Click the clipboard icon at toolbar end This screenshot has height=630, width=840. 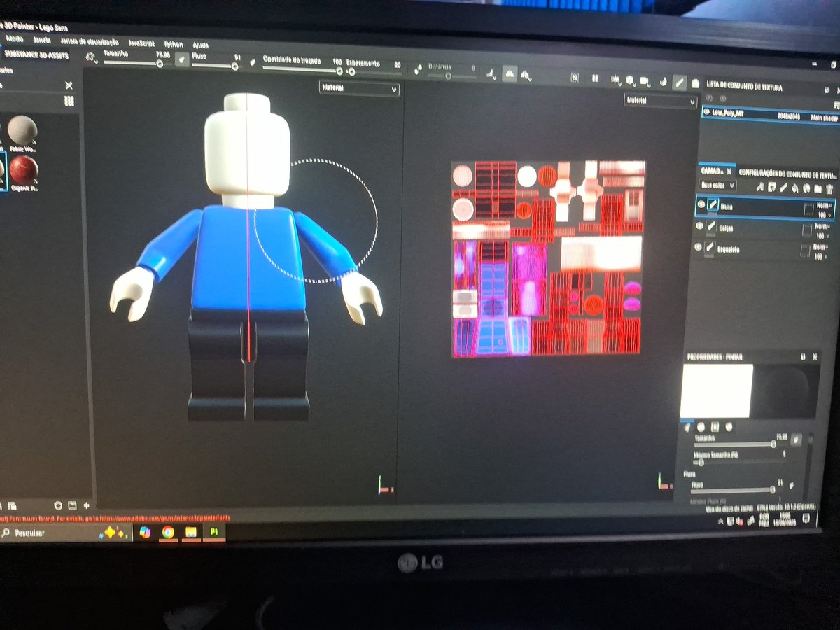point(695,83)
